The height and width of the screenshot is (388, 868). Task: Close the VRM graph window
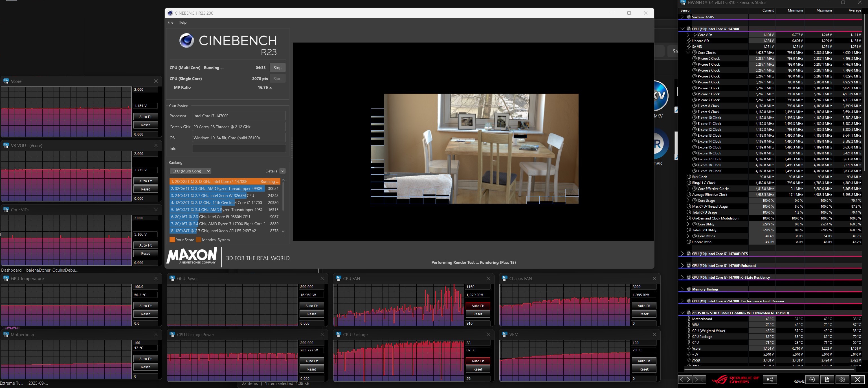point(654,334)
